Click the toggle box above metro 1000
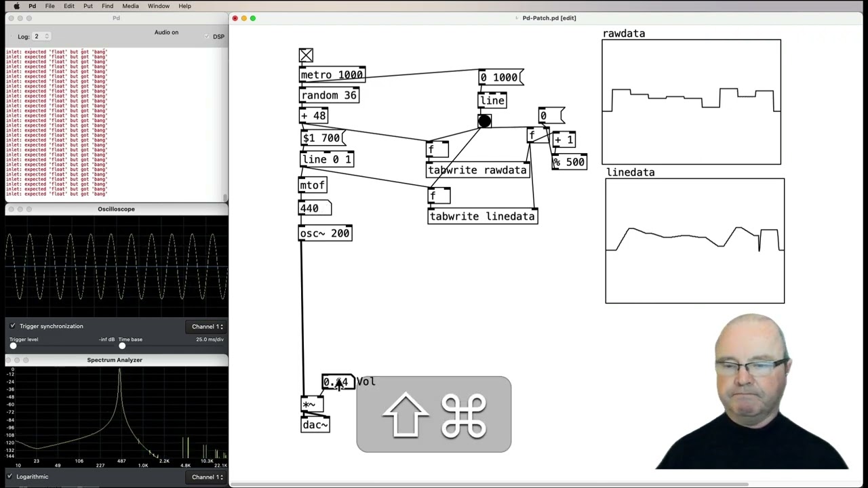 [x=306, y=56]
